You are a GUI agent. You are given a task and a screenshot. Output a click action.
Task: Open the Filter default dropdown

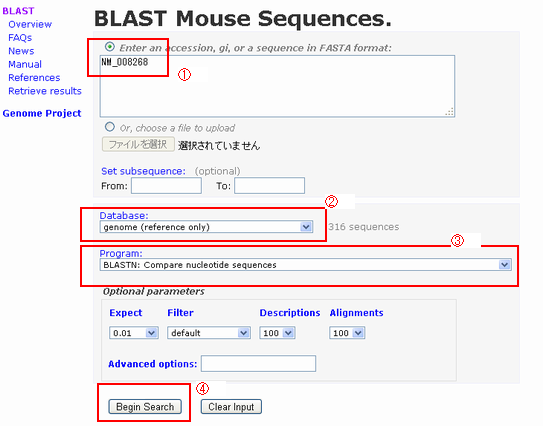pyautogui.click(x=209, y=333)
